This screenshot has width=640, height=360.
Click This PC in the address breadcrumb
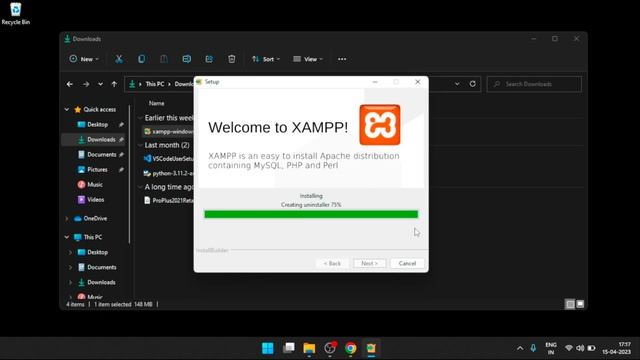[155, 84]
